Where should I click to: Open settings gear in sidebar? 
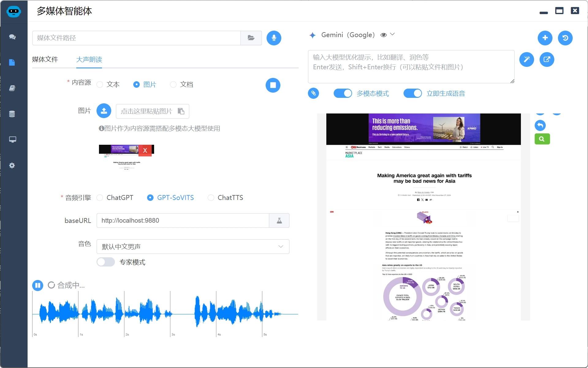[x=12, y=166]
